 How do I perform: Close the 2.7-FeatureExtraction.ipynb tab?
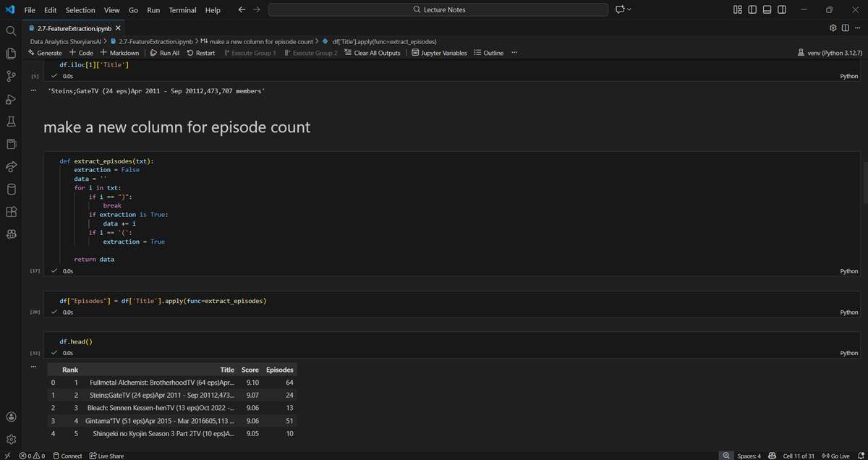coord(118,27)
